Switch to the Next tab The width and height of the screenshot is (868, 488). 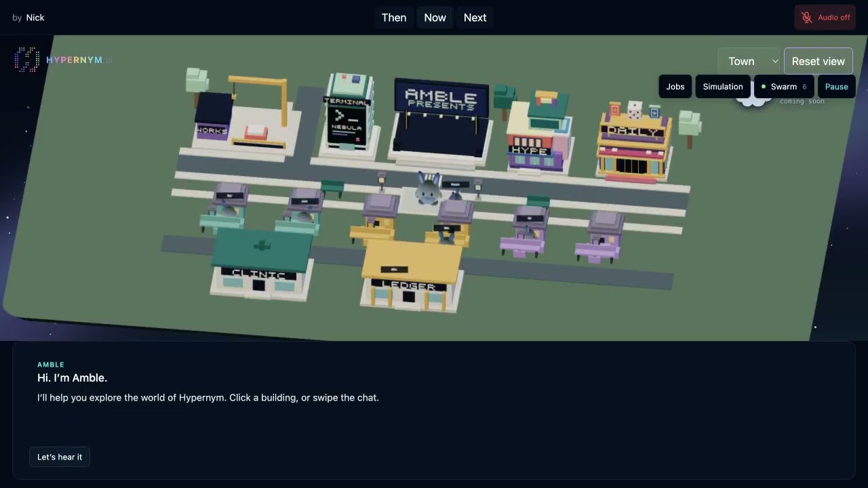(475, 18)
